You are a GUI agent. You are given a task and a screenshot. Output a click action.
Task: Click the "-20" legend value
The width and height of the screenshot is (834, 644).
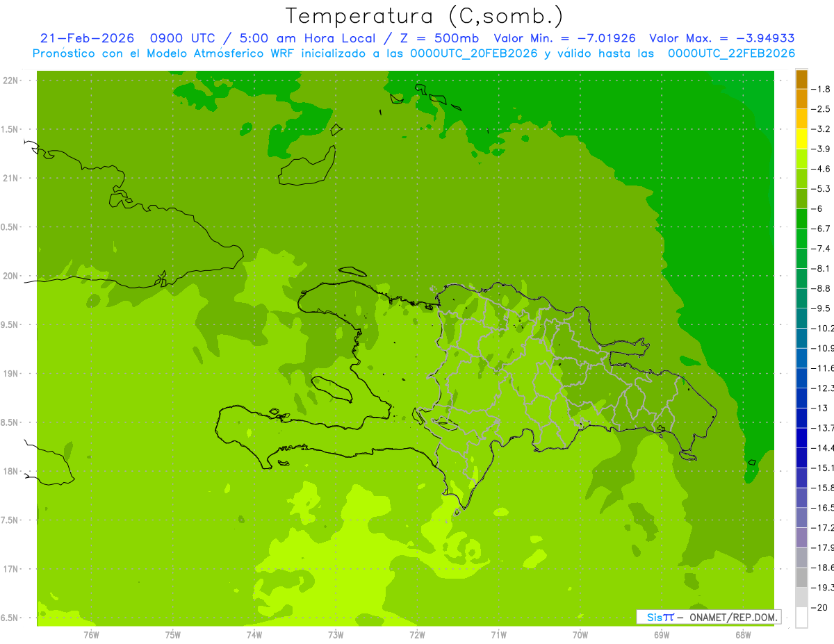coord(821,607)
